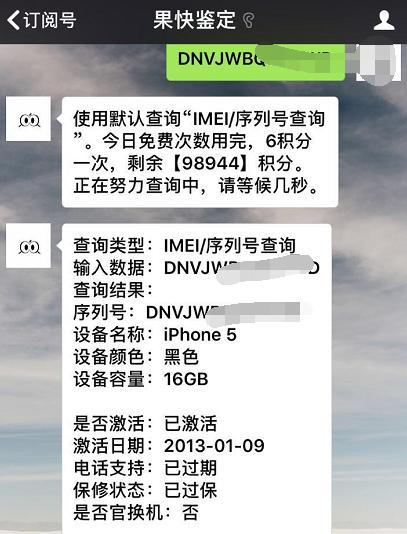Tap the earpiece mode icon beside title

pyautogui.click(x=249, y=20)
